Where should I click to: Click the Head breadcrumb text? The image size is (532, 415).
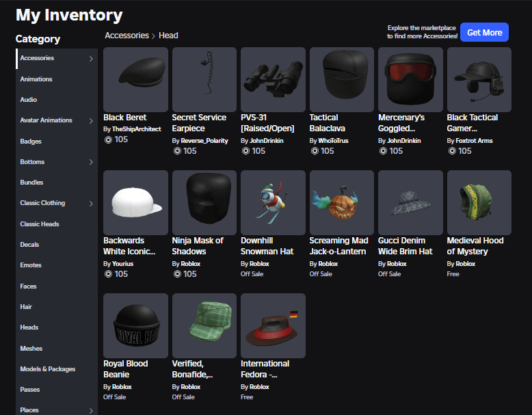click(x=168, y=36)
